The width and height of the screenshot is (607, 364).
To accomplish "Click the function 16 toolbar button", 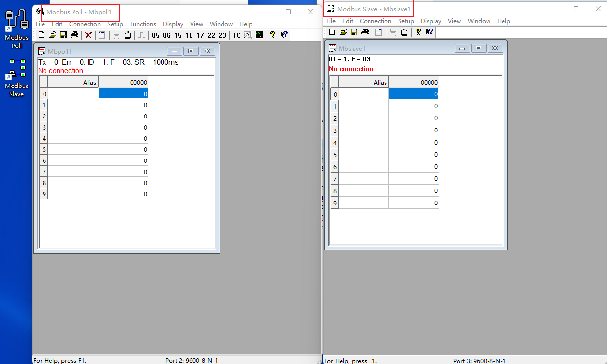I will click(x=189, y=35).
